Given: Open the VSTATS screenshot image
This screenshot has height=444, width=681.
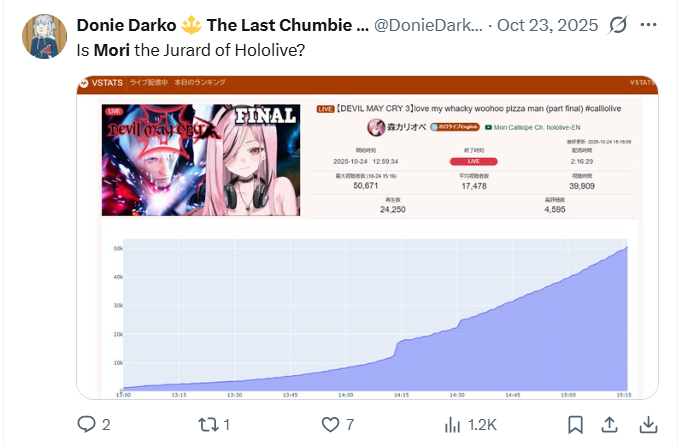Looking at the screenshot, I should coord(367,237).
